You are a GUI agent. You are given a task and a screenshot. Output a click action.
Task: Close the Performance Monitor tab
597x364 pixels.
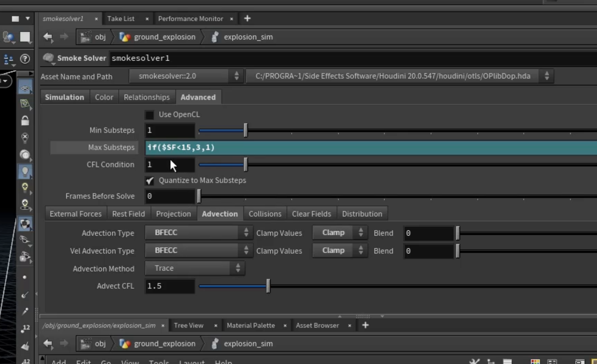pyautogui.click(x=232, y=19)
